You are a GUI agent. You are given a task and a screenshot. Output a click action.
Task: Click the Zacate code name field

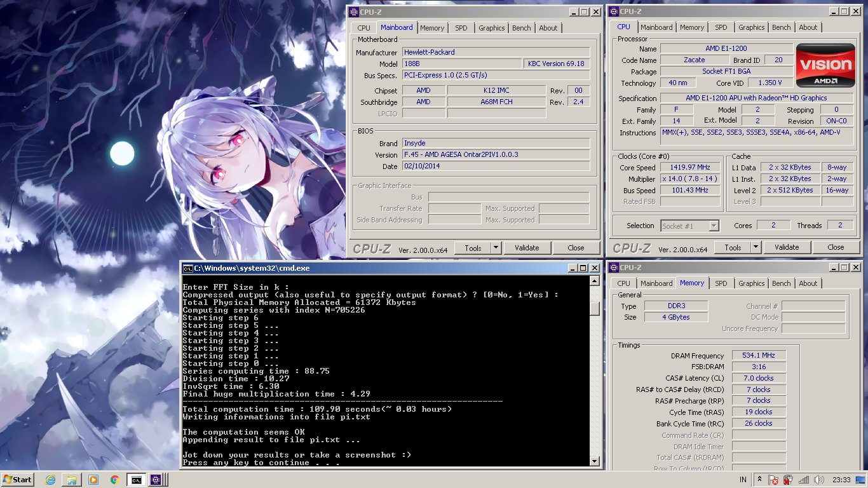pos(695,60)
